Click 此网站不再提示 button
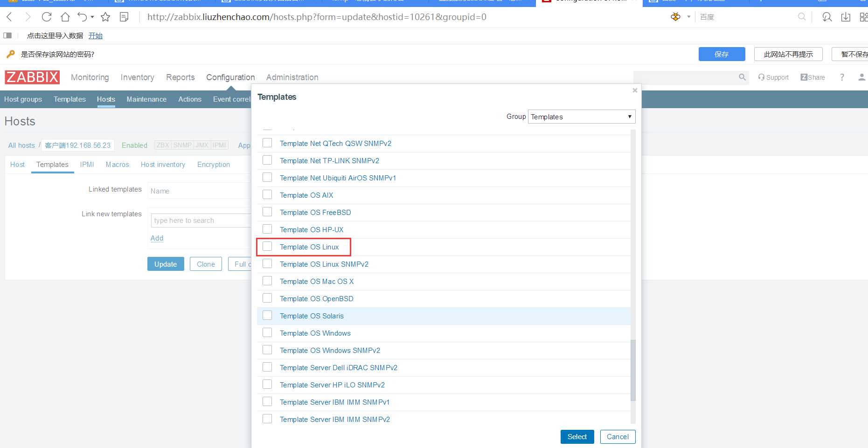This screenshot has width=868, height=448. point(788,54)
